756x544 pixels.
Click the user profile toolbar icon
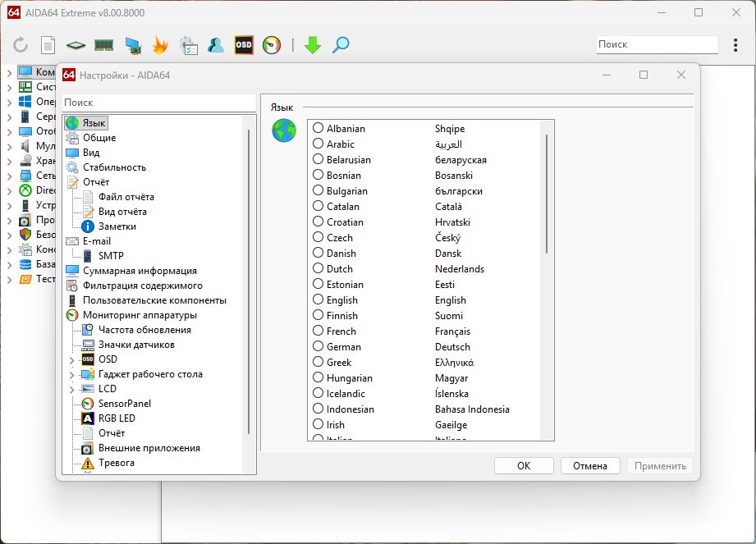216,45
